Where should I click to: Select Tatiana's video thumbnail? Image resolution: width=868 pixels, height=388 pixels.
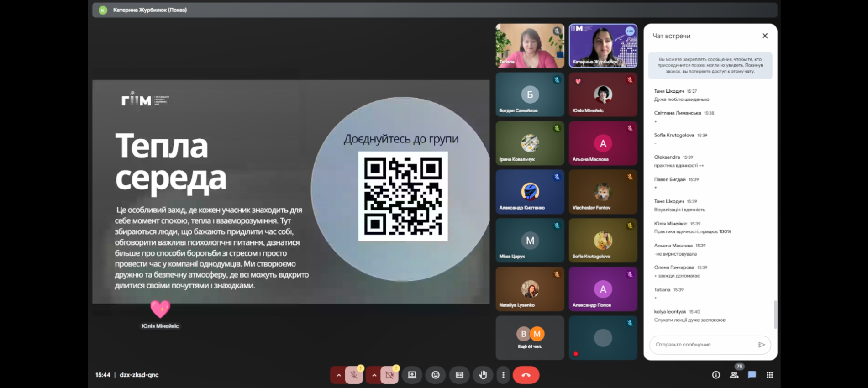pos(530,46)
